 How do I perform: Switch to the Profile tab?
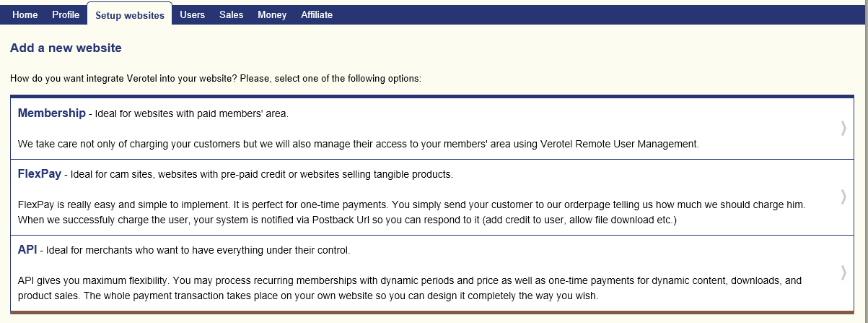click(66, 14)
